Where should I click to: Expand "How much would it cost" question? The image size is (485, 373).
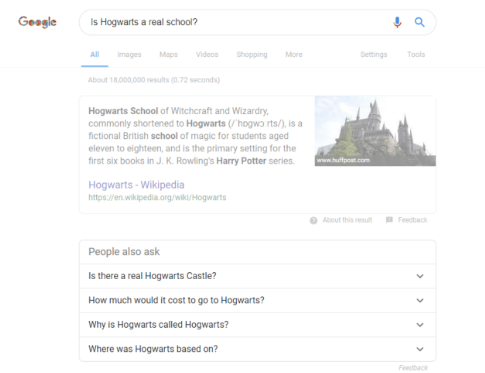click(258, 300)
